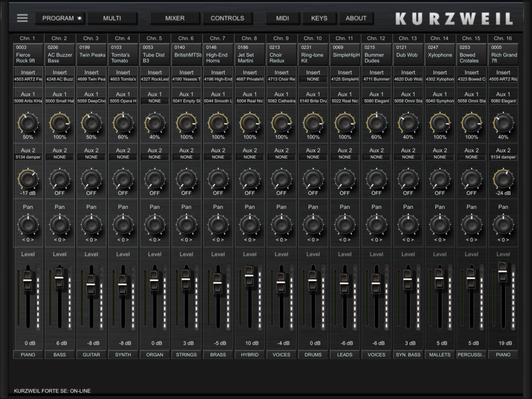Click the SYN. BASS category label

point(408,355)
